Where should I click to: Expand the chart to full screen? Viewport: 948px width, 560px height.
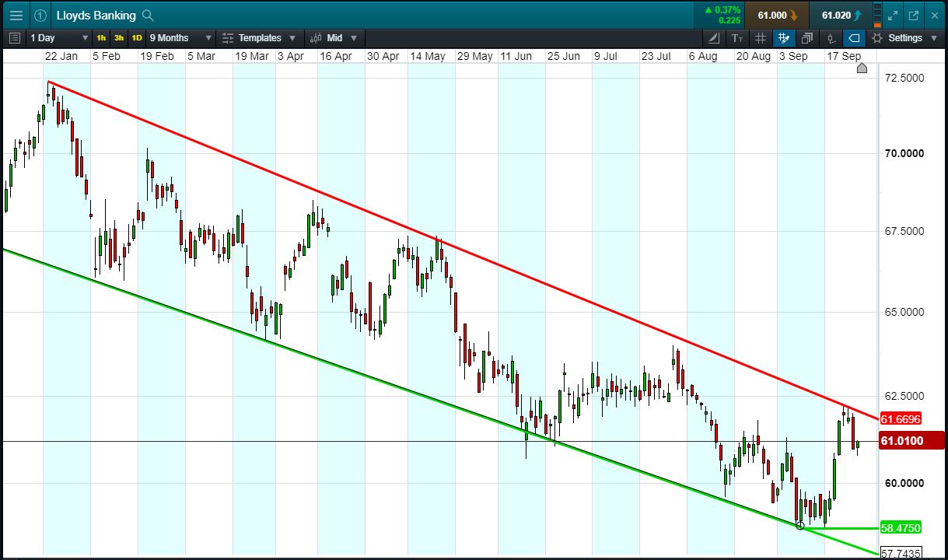tap(892, 15)
